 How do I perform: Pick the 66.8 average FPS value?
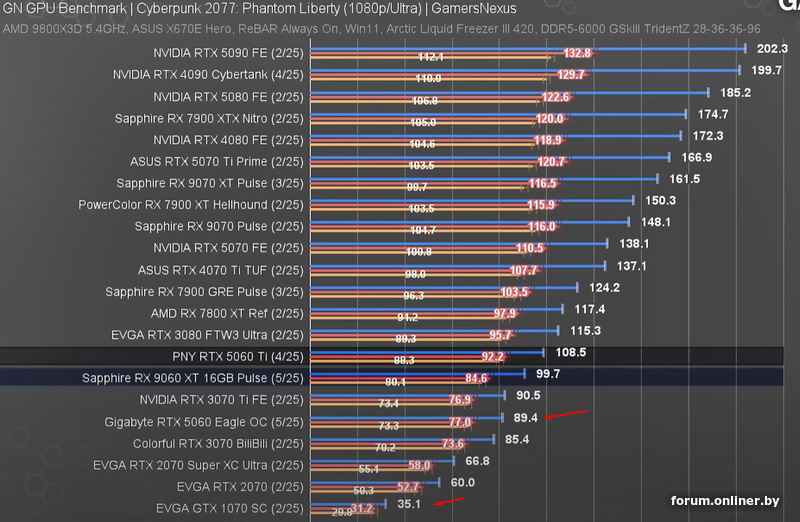click(x=478, y=461)
